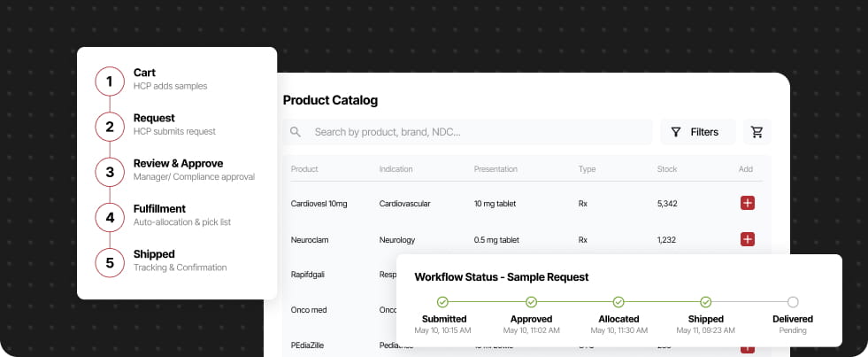Click the search magnifier icon
The width and height of the screenshot is (868, 357).
(296, 132)
